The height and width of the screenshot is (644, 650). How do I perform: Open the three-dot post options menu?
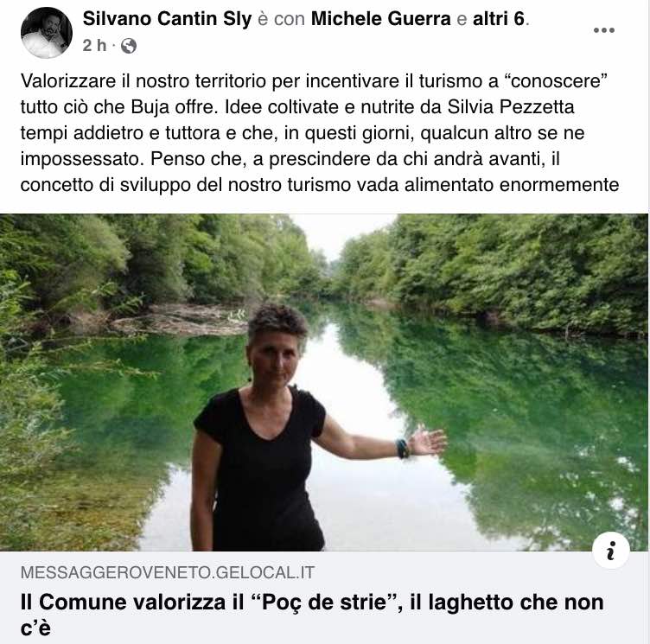coord(603,30)
